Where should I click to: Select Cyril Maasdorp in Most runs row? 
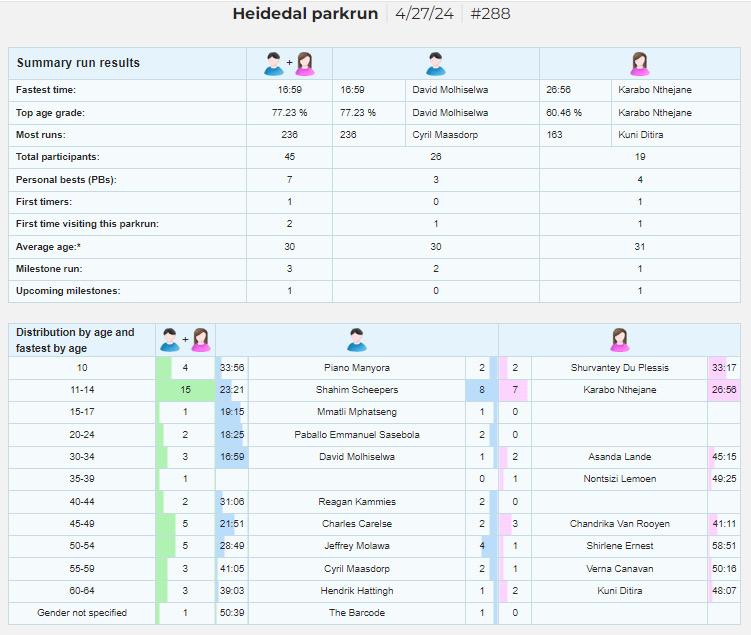[x=445, y=135]
